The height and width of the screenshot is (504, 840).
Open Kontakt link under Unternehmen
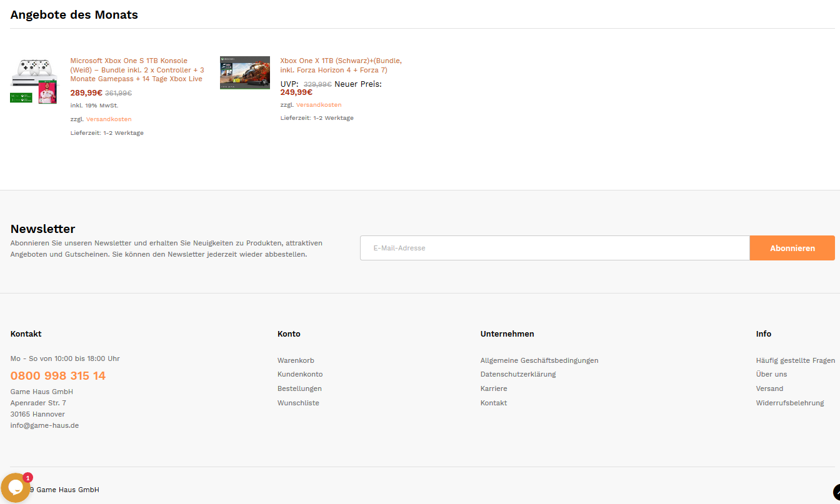[x=494, y=403]
